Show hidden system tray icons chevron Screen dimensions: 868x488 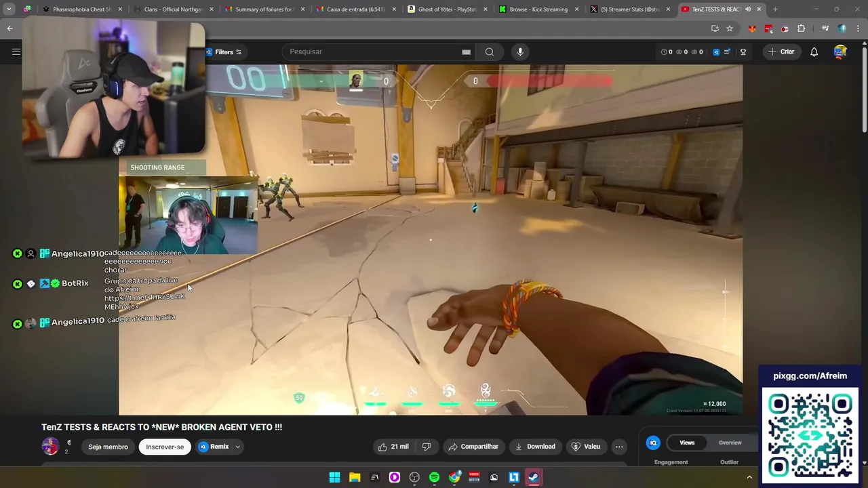(749, 477)
